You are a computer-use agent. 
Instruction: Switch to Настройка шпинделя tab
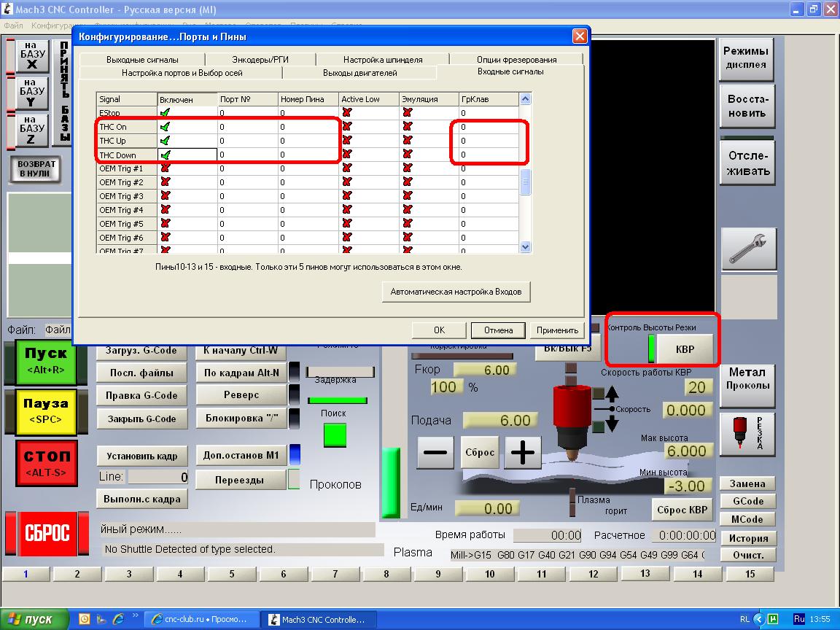(383, 60)
